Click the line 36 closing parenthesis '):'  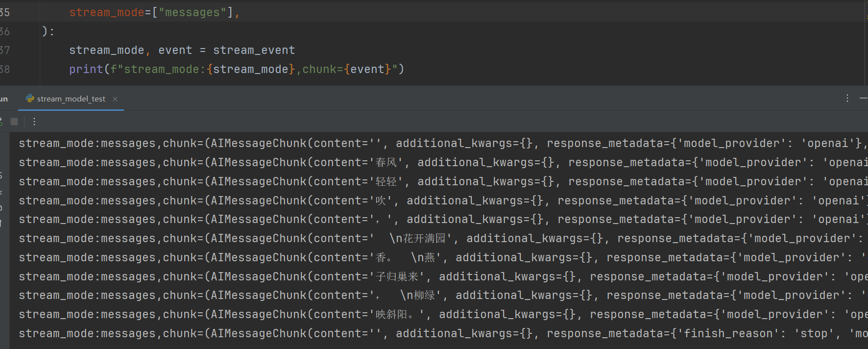tap(48, 31)
